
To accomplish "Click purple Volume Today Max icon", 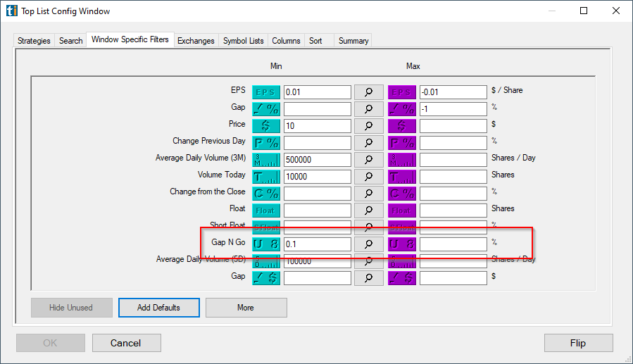I will click(401, 177).
